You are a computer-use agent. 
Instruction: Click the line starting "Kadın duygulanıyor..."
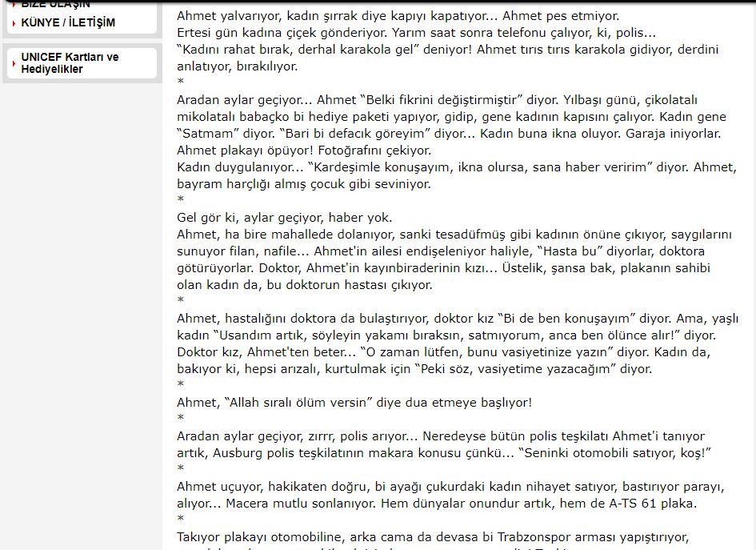coord(457,167)
